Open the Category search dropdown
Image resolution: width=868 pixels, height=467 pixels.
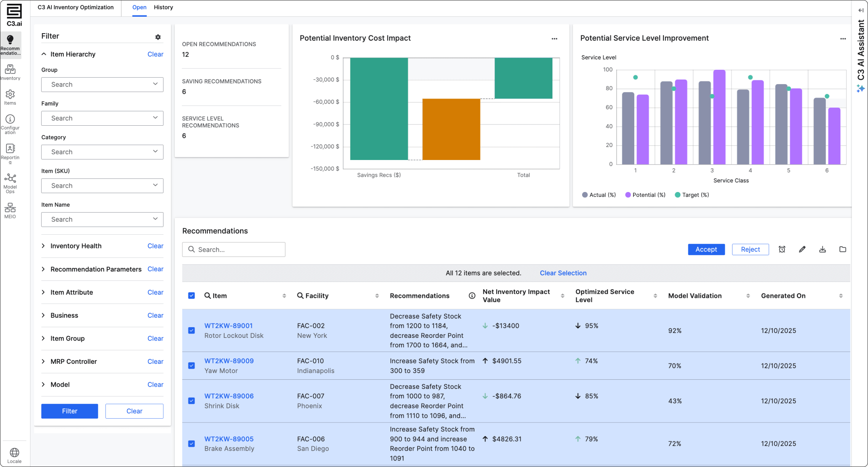tap(102, 152)
